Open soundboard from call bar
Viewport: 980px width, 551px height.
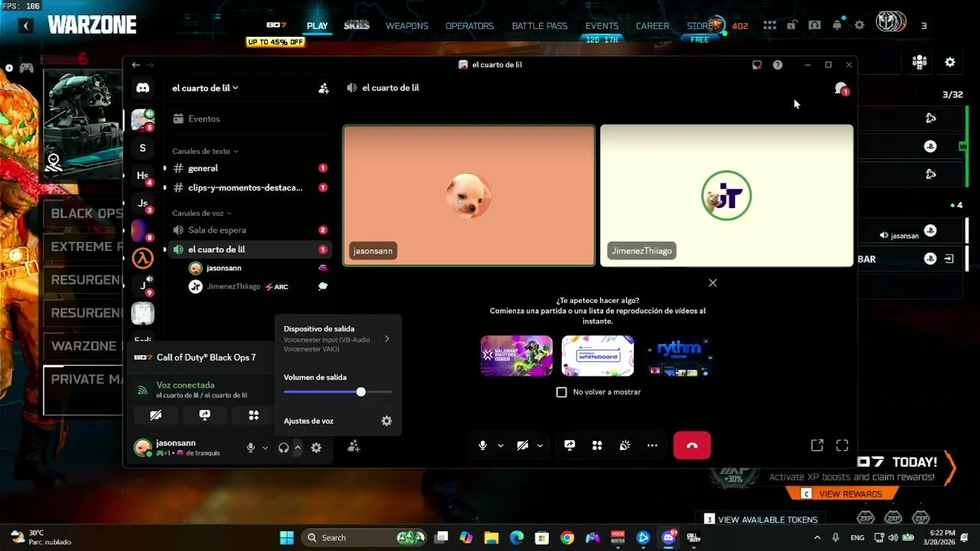coord(625,445)
